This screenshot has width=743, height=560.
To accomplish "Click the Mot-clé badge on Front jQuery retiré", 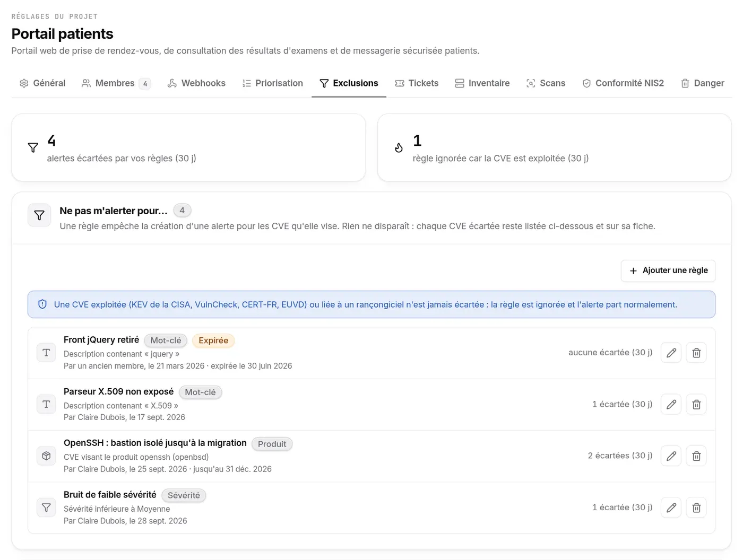I will [x=166, y=340].
